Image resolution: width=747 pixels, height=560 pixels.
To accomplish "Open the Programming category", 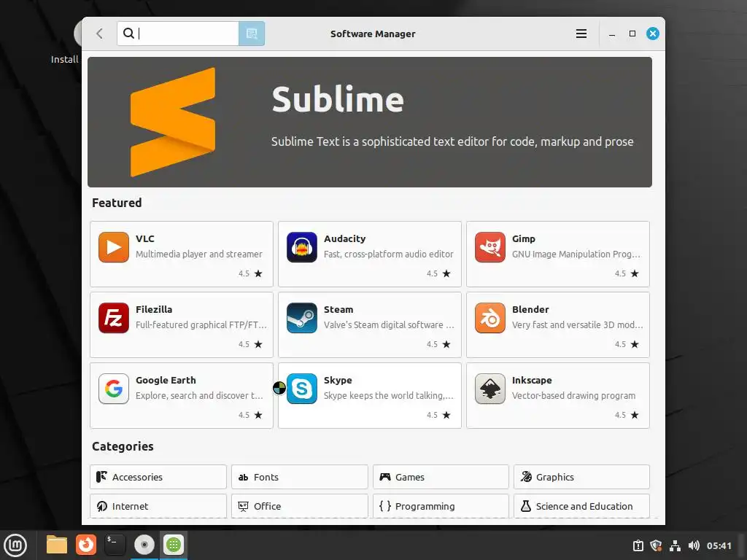I will pos(441,506).
